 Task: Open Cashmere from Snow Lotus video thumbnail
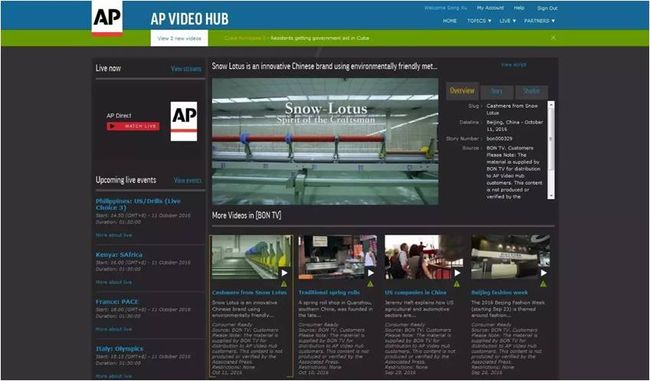[x=251, y=257]
